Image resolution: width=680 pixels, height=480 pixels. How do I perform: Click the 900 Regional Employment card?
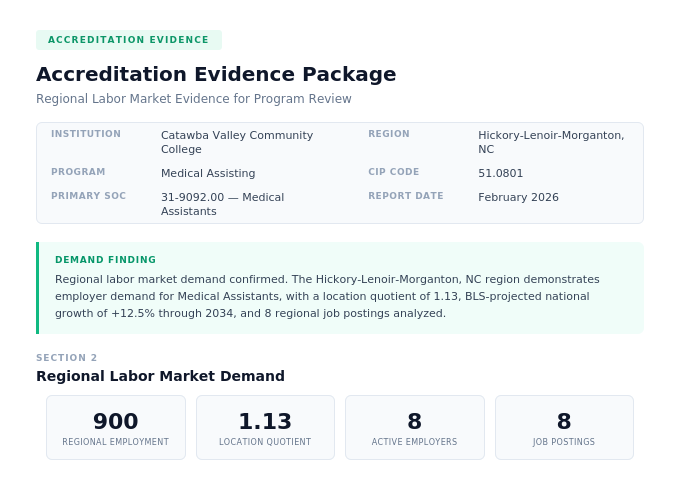(x=116, y=427)
